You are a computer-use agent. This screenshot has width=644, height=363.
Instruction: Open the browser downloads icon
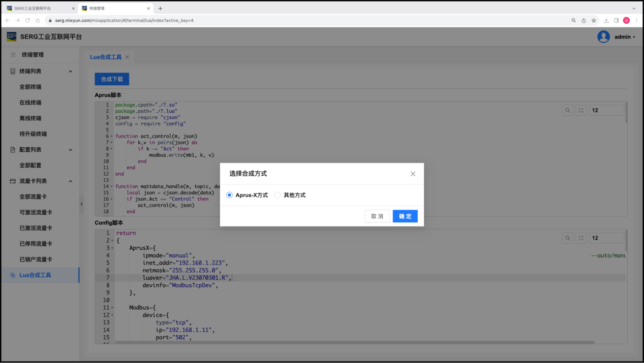coord(606,20)
